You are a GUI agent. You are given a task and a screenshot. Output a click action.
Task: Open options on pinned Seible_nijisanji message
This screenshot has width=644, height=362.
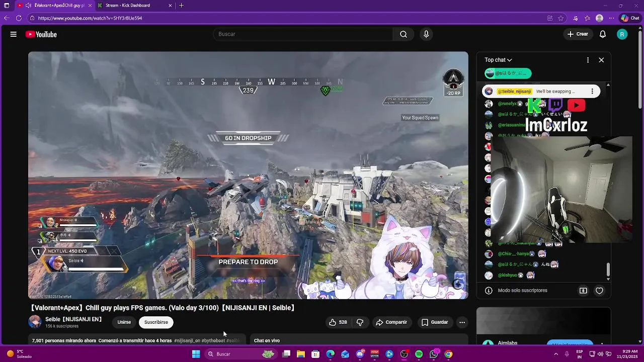[592, 92]
